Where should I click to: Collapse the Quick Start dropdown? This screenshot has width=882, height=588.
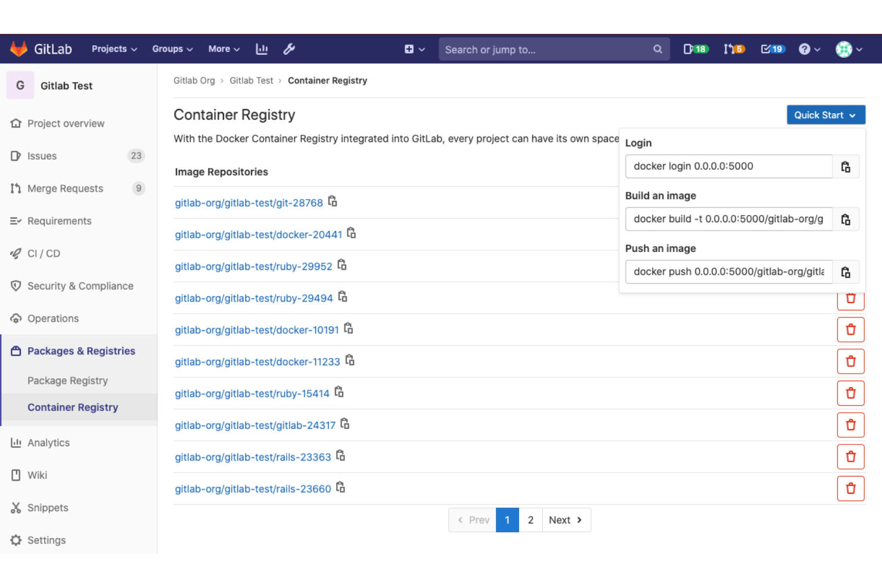(826, 115)
